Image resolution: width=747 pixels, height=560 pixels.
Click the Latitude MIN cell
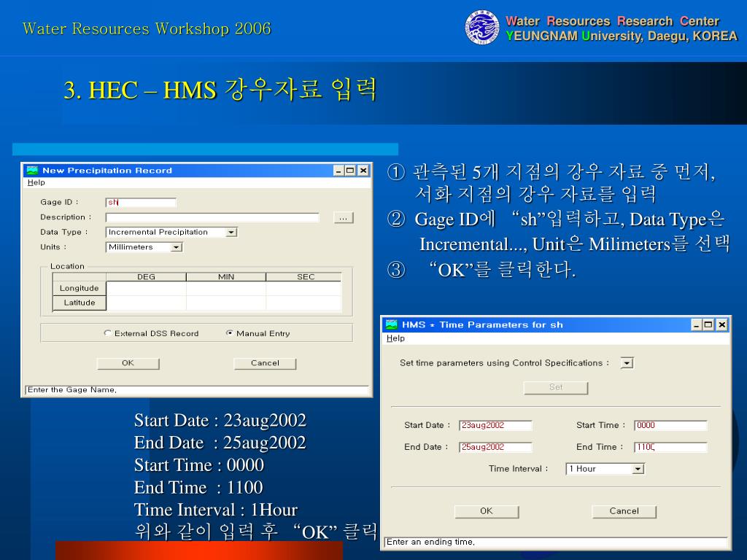coord(226,303)
